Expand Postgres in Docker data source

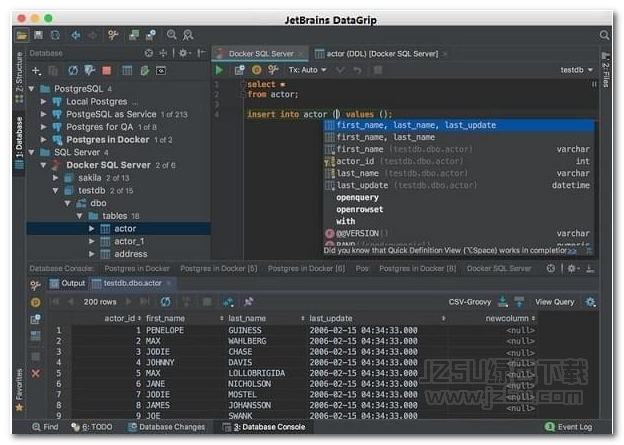(43, 140)
